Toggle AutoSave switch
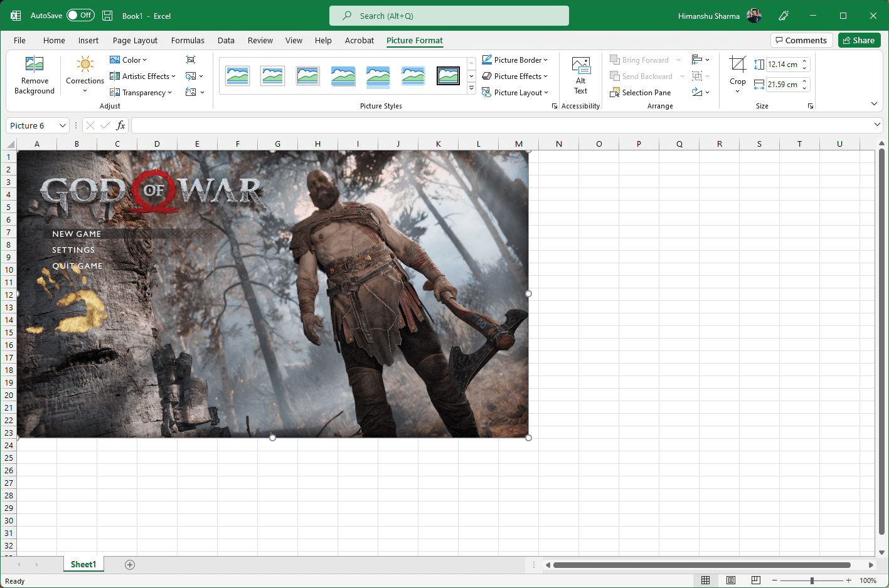The height and width of the screenshot is (588, 889). click(80, 15)
